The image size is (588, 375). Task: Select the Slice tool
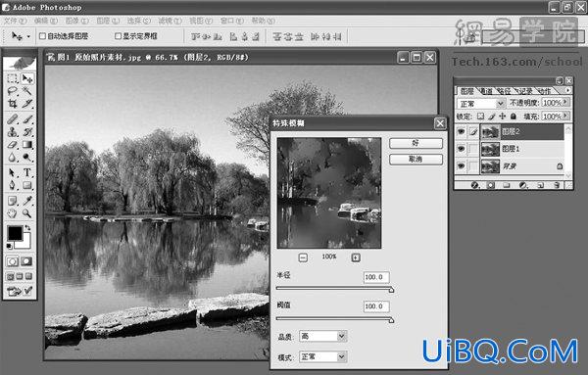point(27,104)
